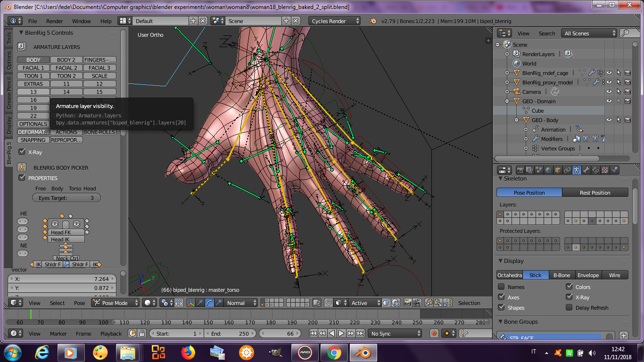Toggle the PROPERTIES checkbox
This screenshot has height=362, width=644.
click(22, 178)
